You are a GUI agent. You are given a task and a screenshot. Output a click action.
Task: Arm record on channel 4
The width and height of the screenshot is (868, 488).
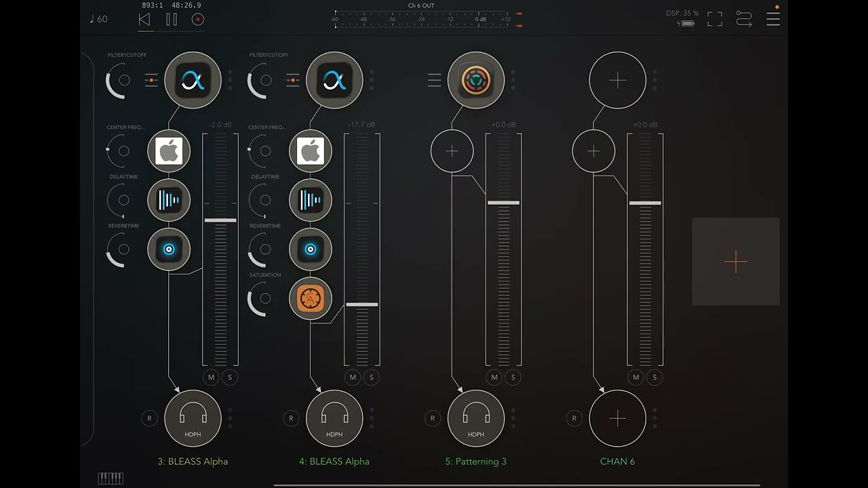[x=292, y=418]
